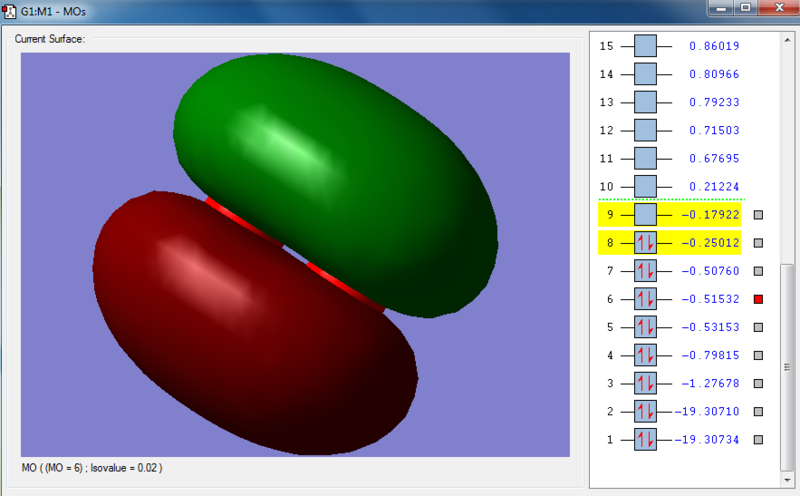
Task: Click energy value -0.53153
Action: (710, 327)
